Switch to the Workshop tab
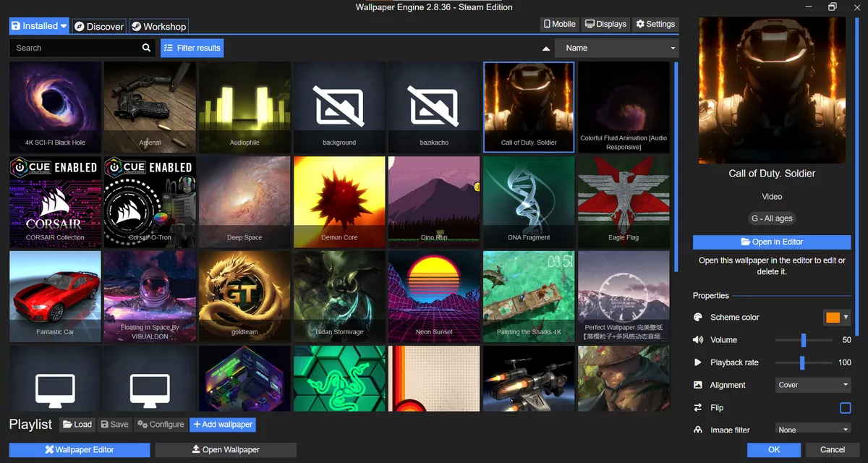868x463 pixels. point(158,26)
